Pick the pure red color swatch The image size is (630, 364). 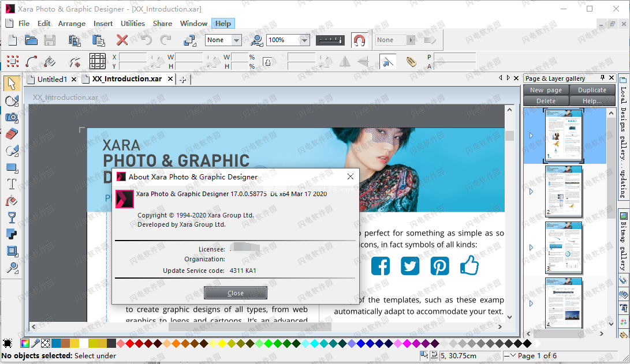[130, 343]
